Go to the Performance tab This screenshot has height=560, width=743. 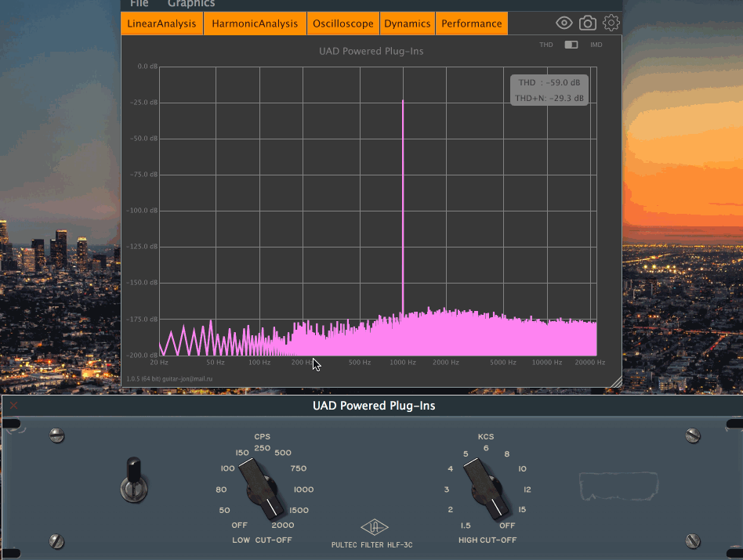[x=472, y=23]
